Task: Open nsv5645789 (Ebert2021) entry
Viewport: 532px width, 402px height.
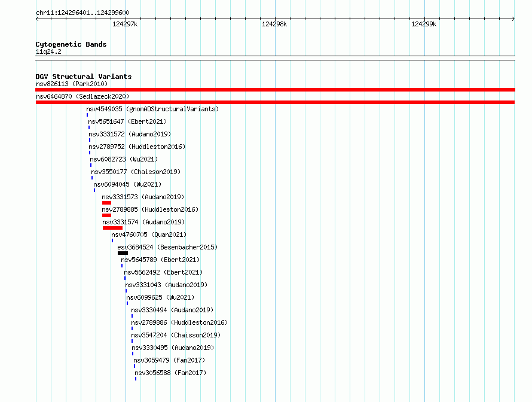Action: pyautogui.click(x=160, y=260)
